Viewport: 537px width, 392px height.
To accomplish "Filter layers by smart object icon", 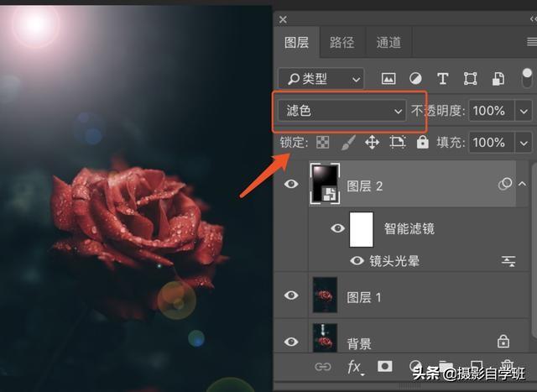I will (498, 79).
